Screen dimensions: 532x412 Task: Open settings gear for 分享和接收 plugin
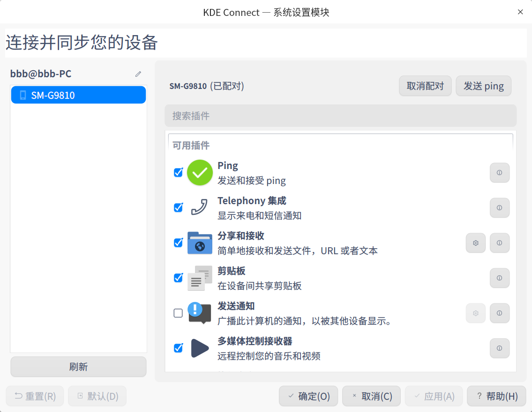(476, 243)
